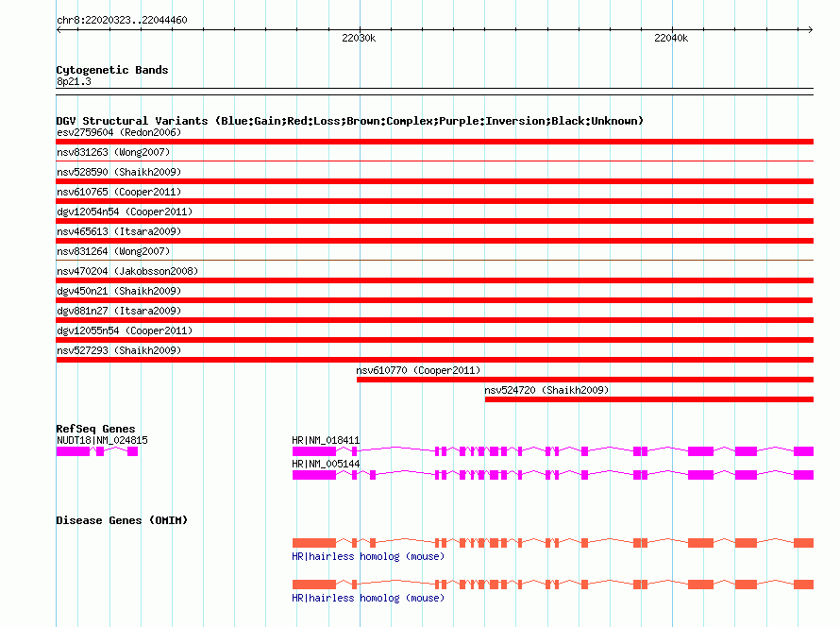Click the red bar of esv2759604

[x=434, y=142]
